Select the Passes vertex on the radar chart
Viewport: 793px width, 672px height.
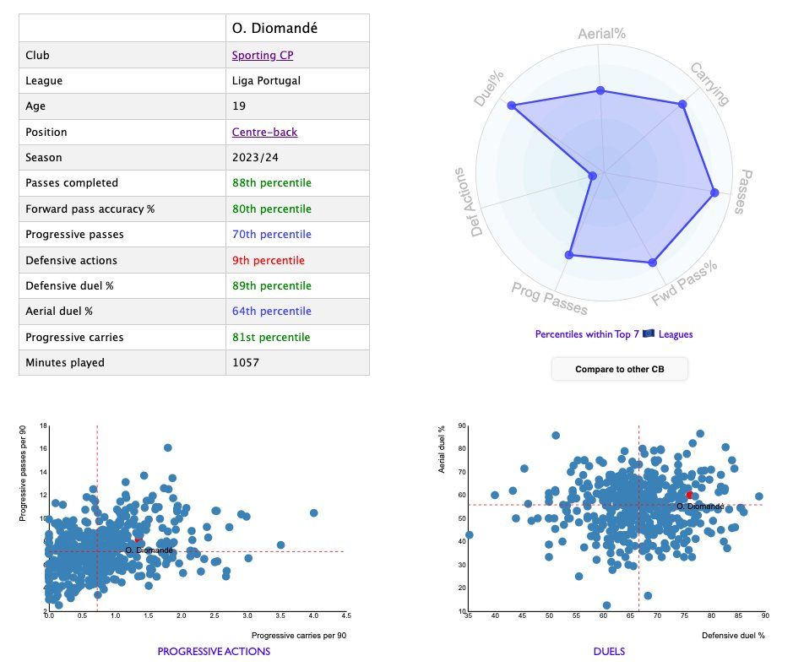click(714, 193)
